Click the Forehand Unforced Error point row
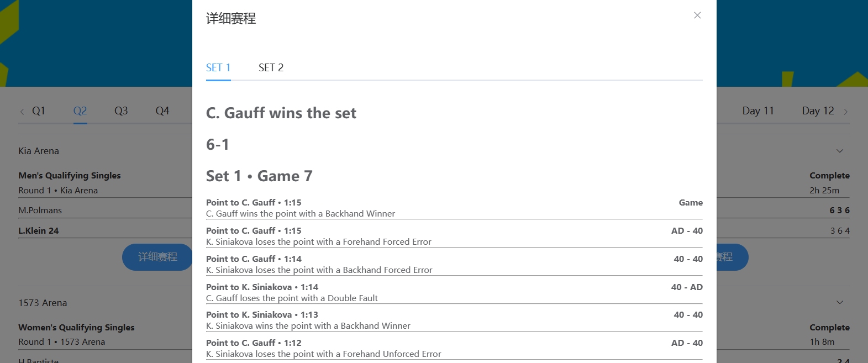This screenshot has height=363, width=868. [x=454, y=349]
